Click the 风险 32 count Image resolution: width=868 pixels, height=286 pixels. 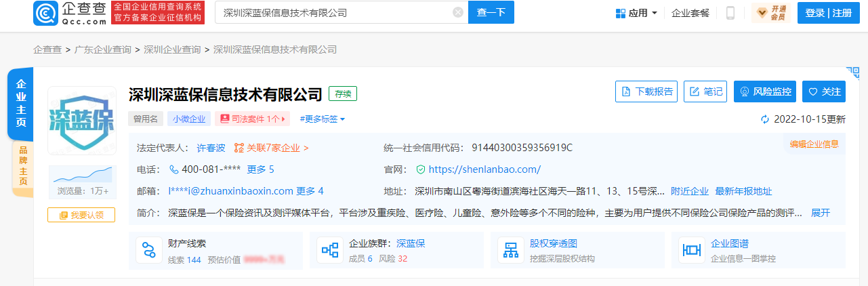393,259
